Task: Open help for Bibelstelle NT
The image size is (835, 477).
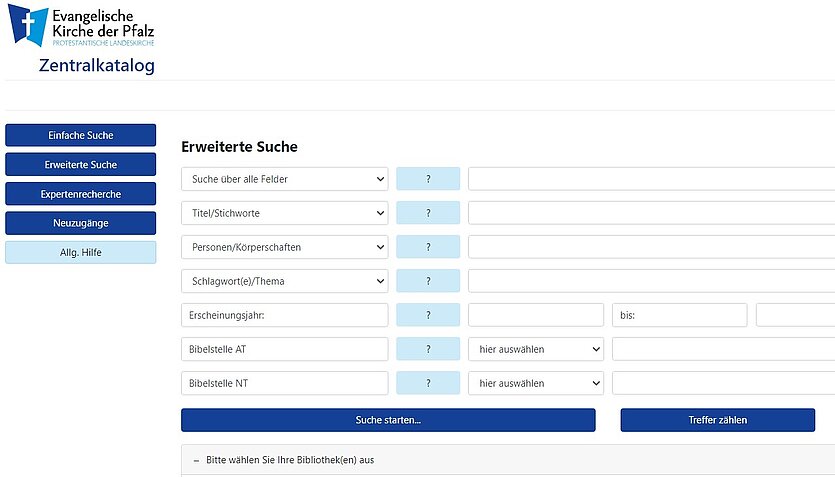Action: [428, 383]
